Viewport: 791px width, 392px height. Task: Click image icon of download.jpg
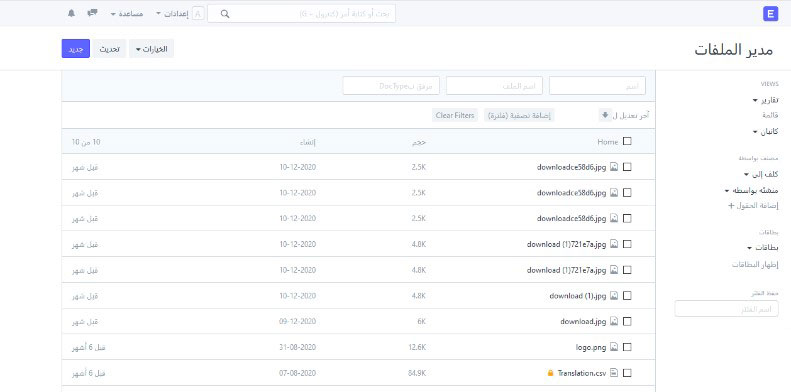613,321
